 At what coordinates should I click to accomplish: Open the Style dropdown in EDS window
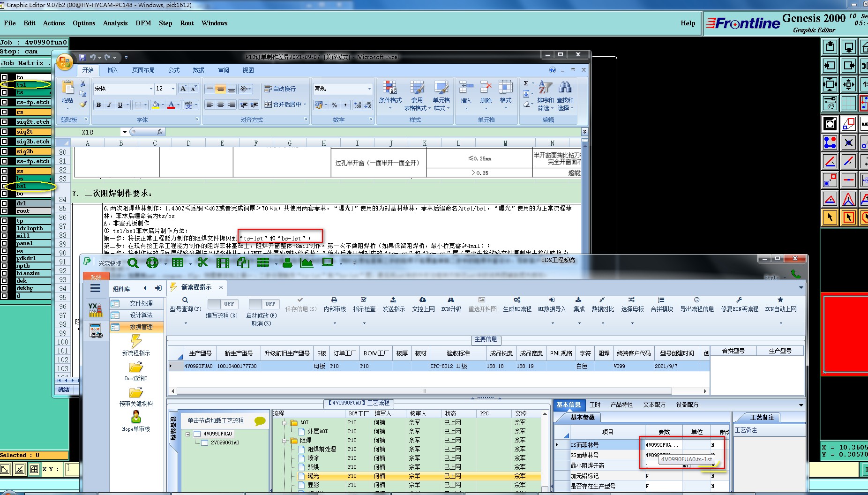click(x=775, y=278)
